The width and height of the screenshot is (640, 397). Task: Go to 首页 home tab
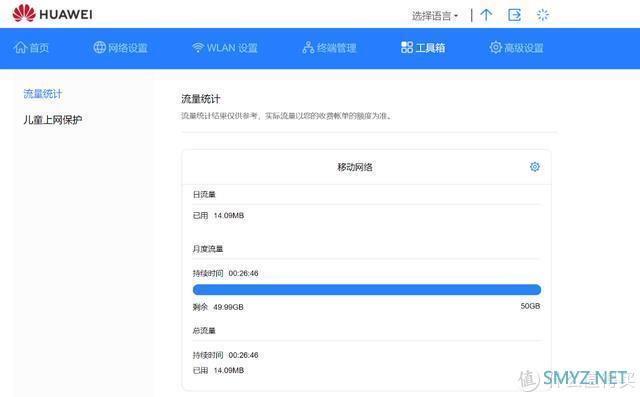pos(31,48)
